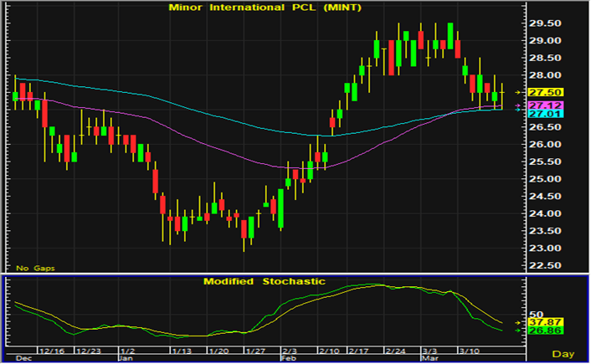Click the cyan 27.01 moving average tag
The width and height of the screenshot is (591, 364).
tap(542, 113)
